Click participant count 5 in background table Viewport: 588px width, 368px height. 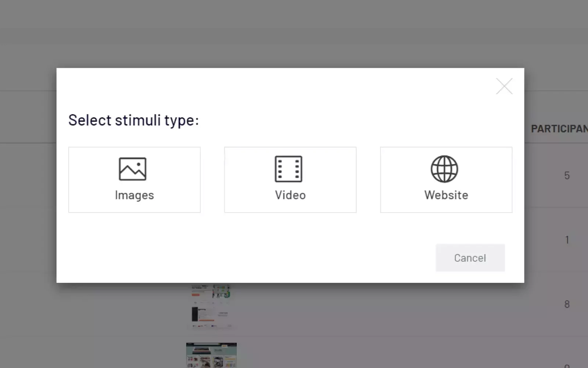pyautogui.click(x=567, y=176)
